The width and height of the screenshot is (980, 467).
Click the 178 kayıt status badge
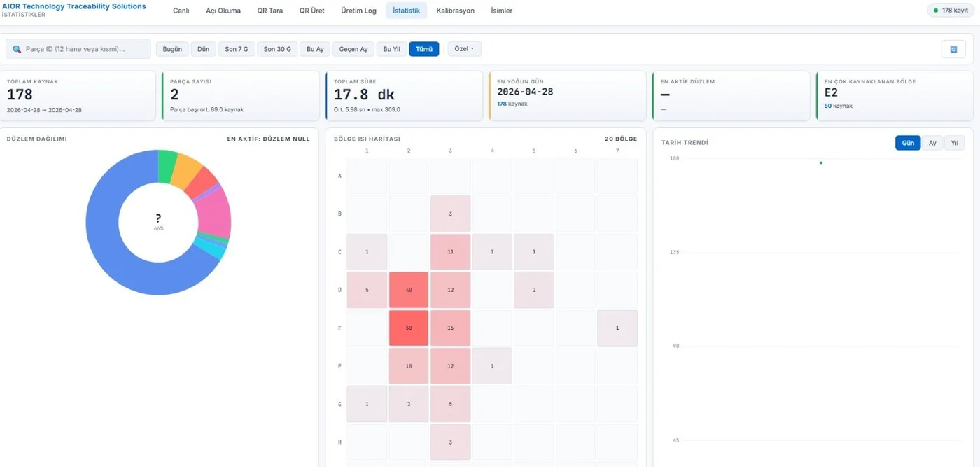coord(951,11)
